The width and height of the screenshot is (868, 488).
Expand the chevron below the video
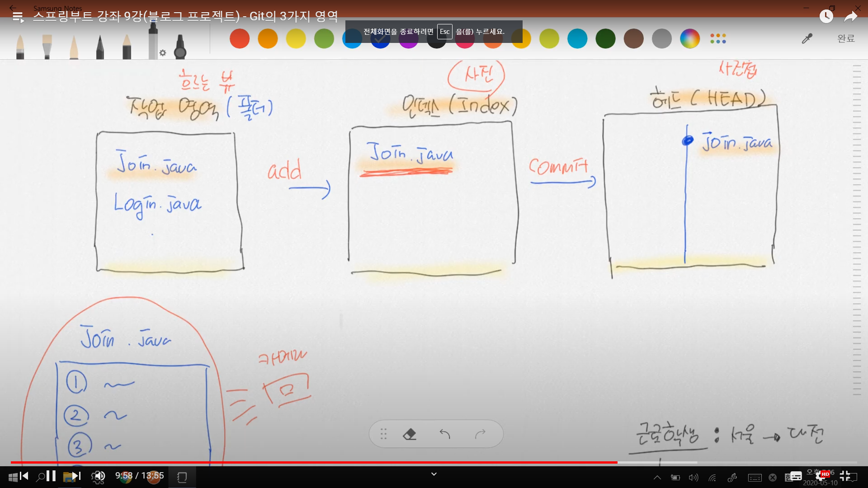point(434,474)
